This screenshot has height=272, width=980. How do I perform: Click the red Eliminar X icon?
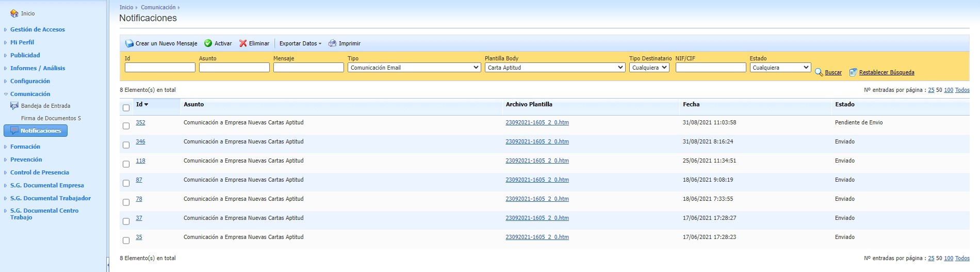(243, 44)
